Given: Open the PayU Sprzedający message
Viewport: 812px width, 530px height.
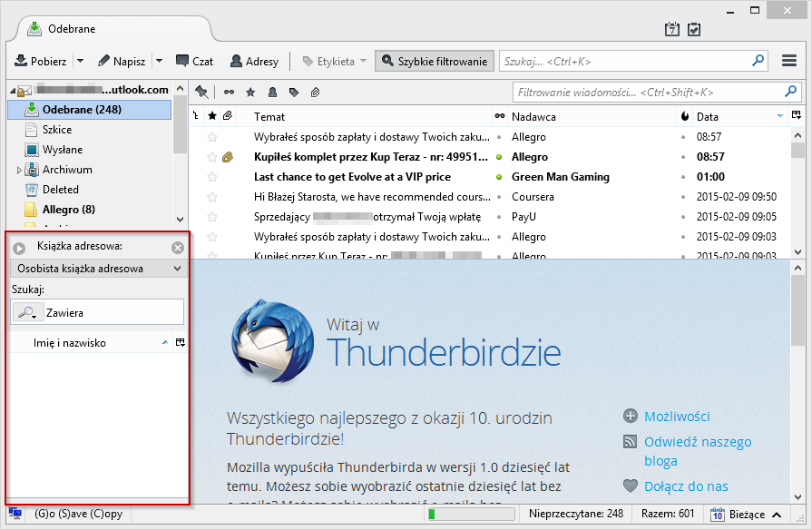Looking at the screenshot, I should point(367,217).
